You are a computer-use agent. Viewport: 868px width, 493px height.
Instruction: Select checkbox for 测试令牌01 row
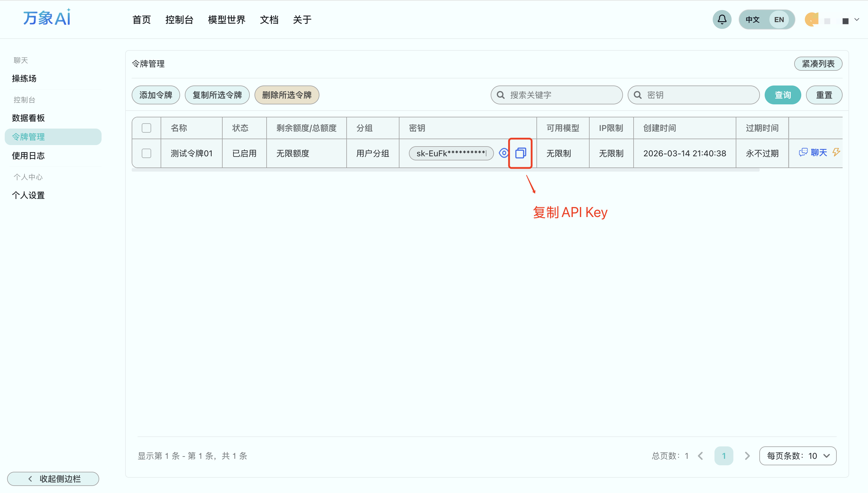point(146,153)
